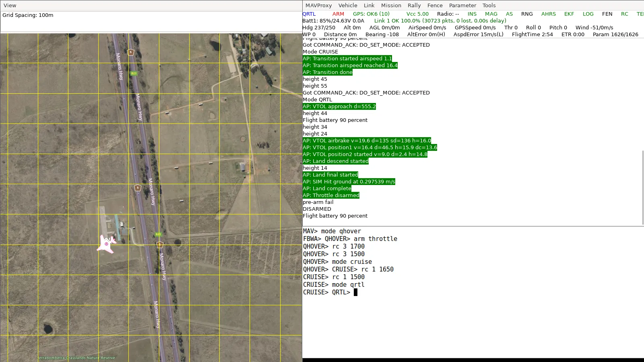Click the Hdg 237/250 readout
The height and width of the screenshot is (362, 644).
click(319, 27)
